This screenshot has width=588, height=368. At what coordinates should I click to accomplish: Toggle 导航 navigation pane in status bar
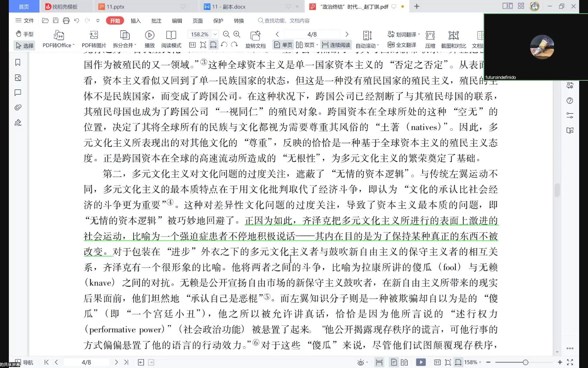coord(24,362)
